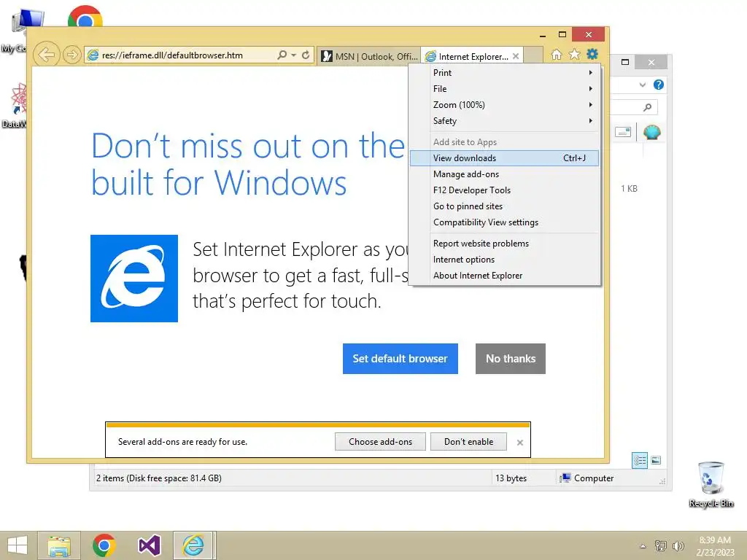This screenshot has height=560, width=747.
Task: Click the network icon in the system tray
Action: pyautogui.click(x=660, y=546)
